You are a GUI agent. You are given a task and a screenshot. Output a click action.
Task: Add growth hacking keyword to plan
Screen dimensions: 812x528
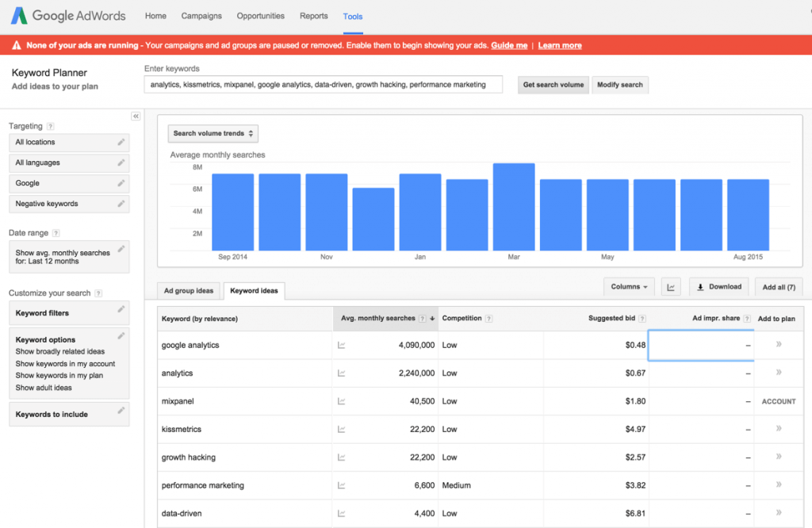pos(779,457)
